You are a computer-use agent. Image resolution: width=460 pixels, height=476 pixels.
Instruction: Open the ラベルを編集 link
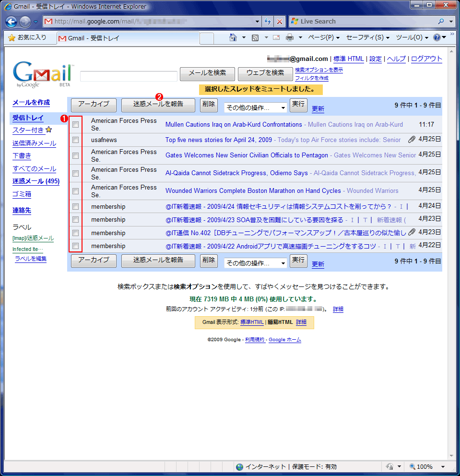click(31, 259)
